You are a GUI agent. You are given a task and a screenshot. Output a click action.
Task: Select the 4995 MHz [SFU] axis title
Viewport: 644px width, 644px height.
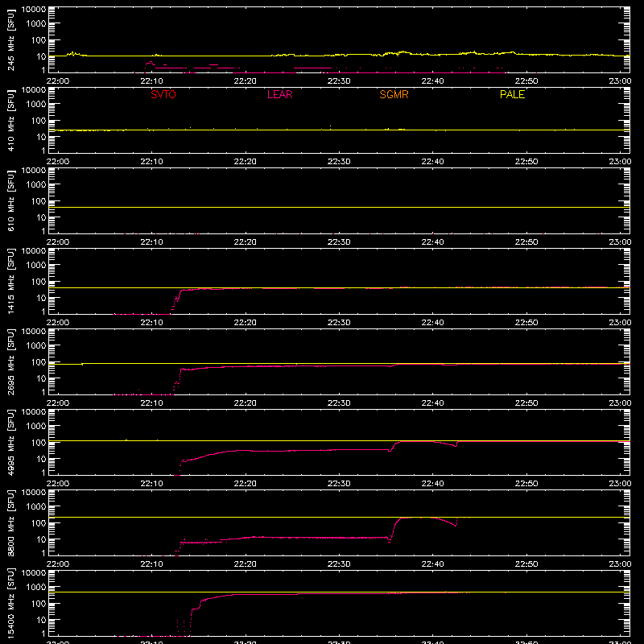pyautogui.click(x=11, y=442)
